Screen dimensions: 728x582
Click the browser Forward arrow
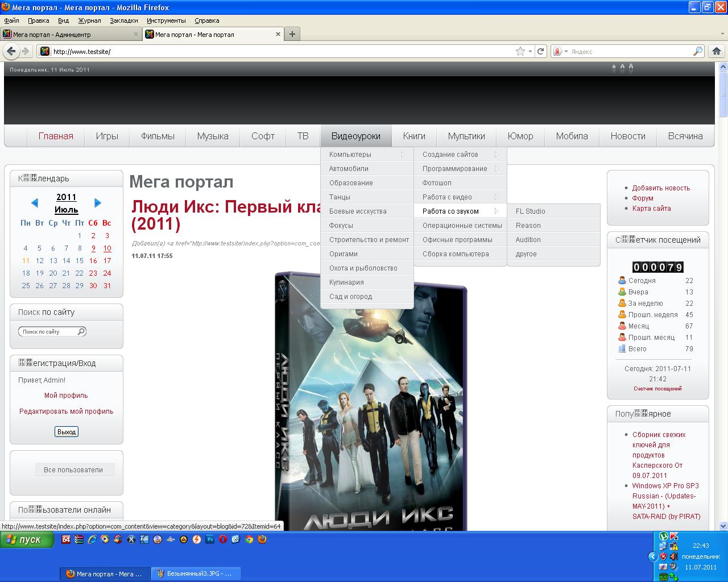click(x=26, y=51)
